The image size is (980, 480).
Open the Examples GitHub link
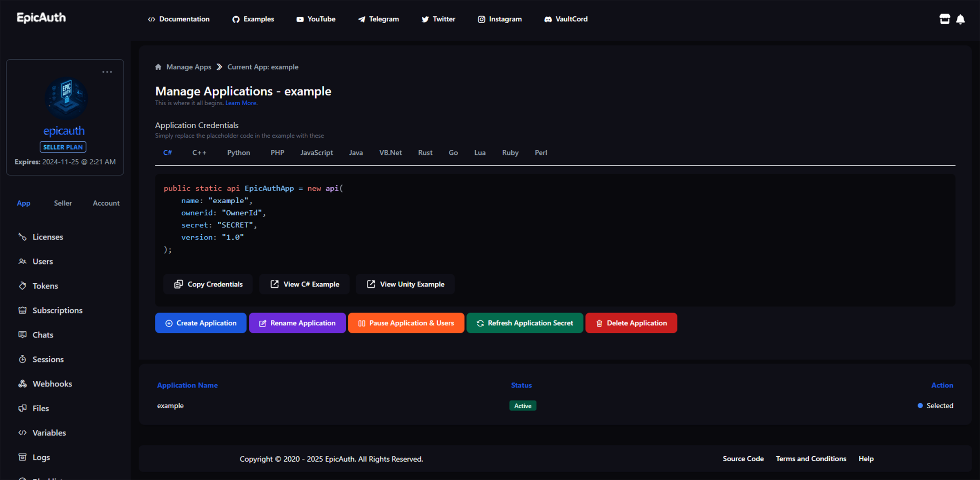(253, 19)
